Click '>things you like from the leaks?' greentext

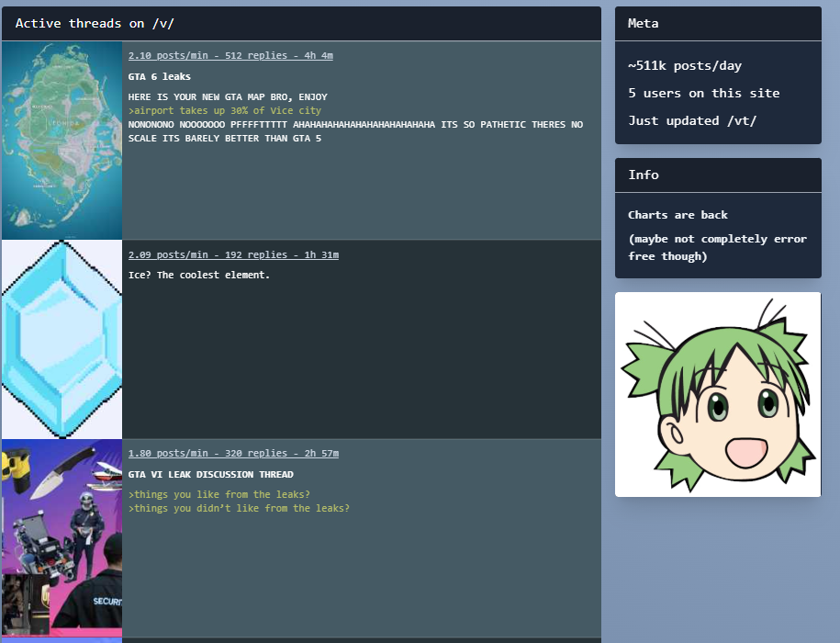pos(219,494)
